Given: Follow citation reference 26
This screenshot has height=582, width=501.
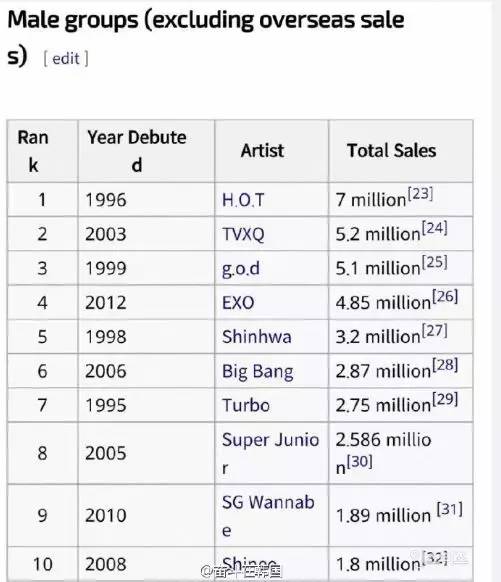Looking at the screenshot, I should (445, 296).
